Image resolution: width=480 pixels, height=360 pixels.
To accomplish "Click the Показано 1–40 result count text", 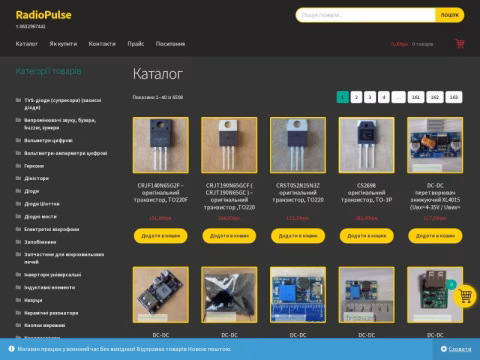I will [x=158, y=97].
